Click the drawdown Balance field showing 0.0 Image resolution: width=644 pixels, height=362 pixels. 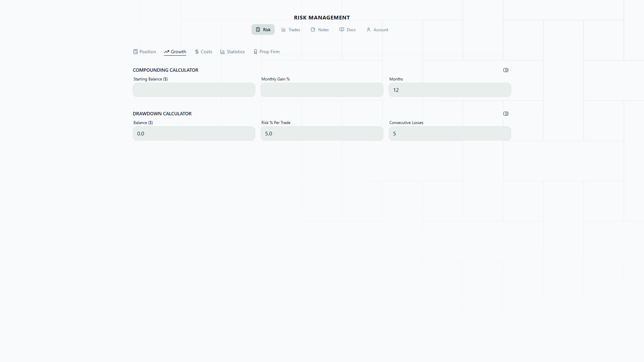[194, 134]
